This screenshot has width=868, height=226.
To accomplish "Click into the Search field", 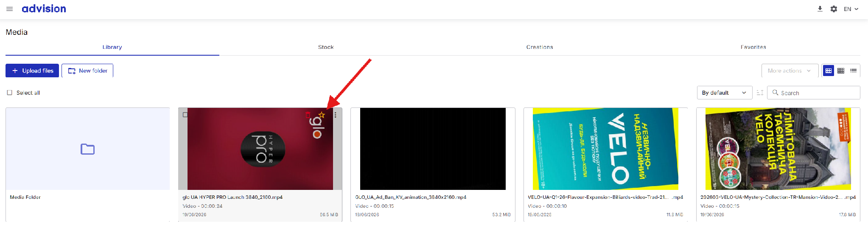I will pos(814,93).
